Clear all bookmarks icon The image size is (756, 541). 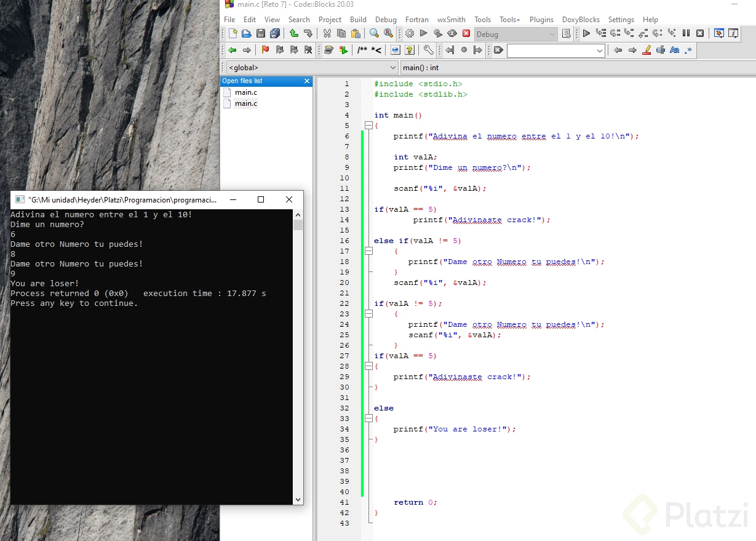coord(308,50)
